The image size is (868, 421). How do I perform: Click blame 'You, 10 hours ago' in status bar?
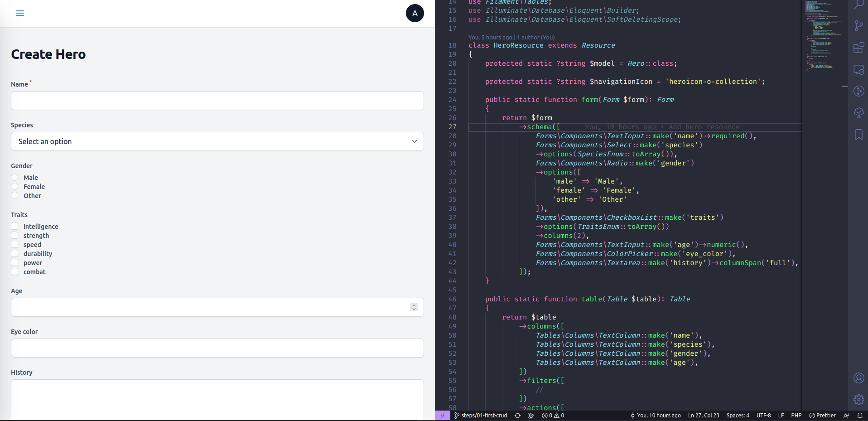pos(656,416)
